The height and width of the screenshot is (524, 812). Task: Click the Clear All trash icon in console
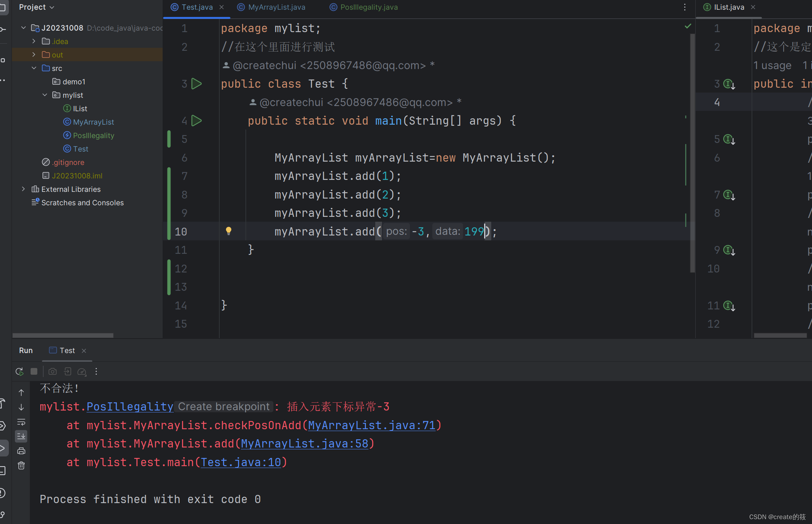click(21, 465)
